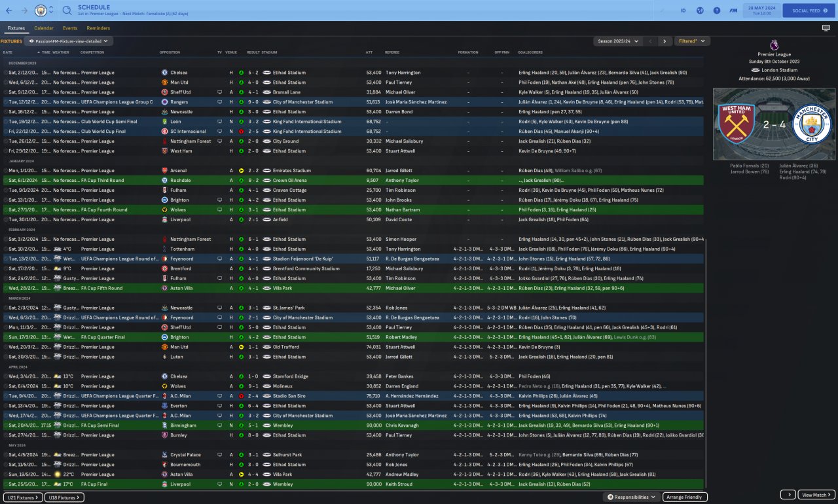Switch to the Fixtures tab

[x=16, y=28]
